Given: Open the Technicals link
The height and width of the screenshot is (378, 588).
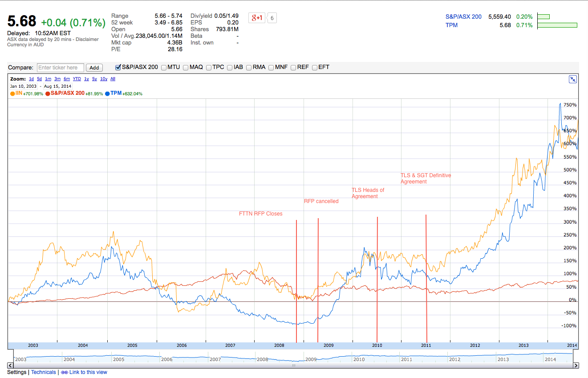Looking at the screenshot, I should [44, 372].
